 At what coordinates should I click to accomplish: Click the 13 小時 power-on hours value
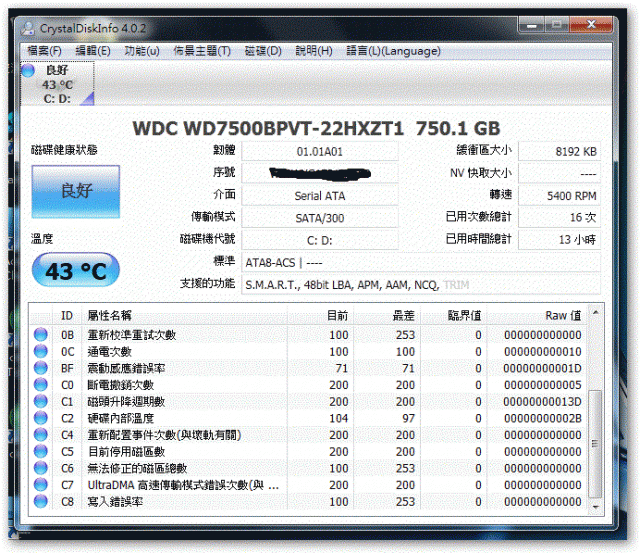click(x=559, y=240)
